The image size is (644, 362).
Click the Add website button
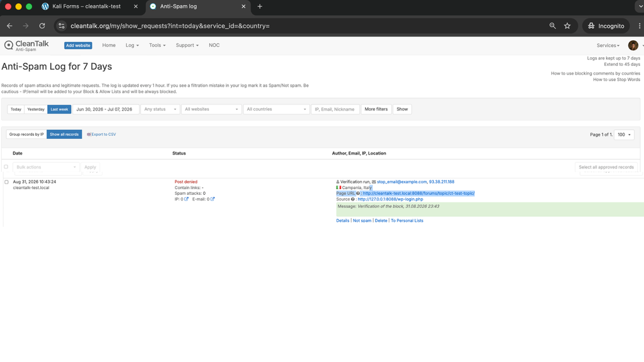(x=78, y=45)
